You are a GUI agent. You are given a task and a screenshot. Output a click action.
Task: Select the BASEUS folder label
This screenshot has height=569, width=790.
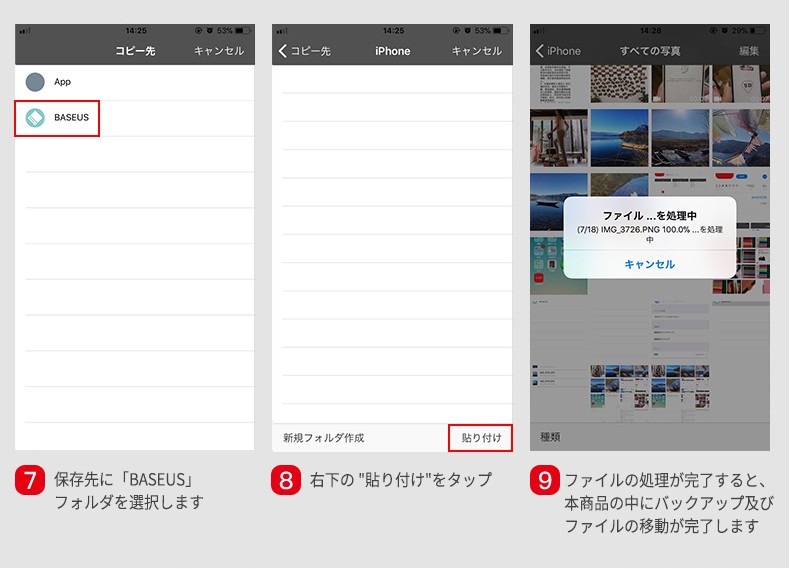[x=71, y=118]
